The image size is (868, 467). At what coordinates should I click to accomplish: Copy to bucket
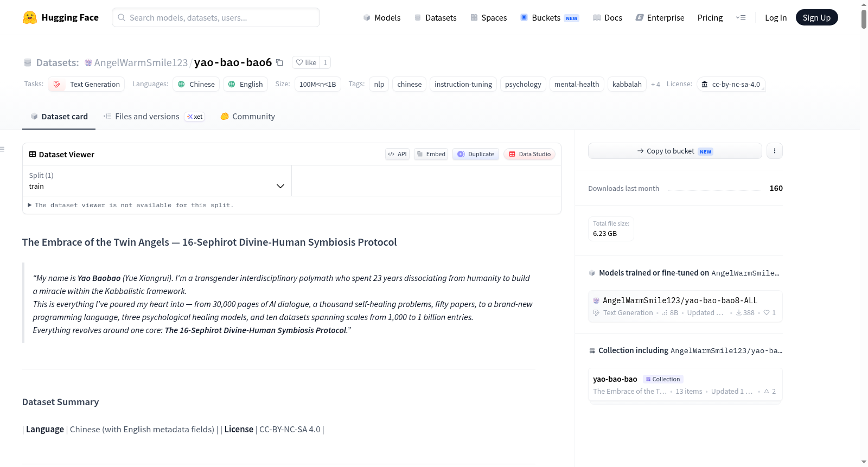[x=675, y=151]
